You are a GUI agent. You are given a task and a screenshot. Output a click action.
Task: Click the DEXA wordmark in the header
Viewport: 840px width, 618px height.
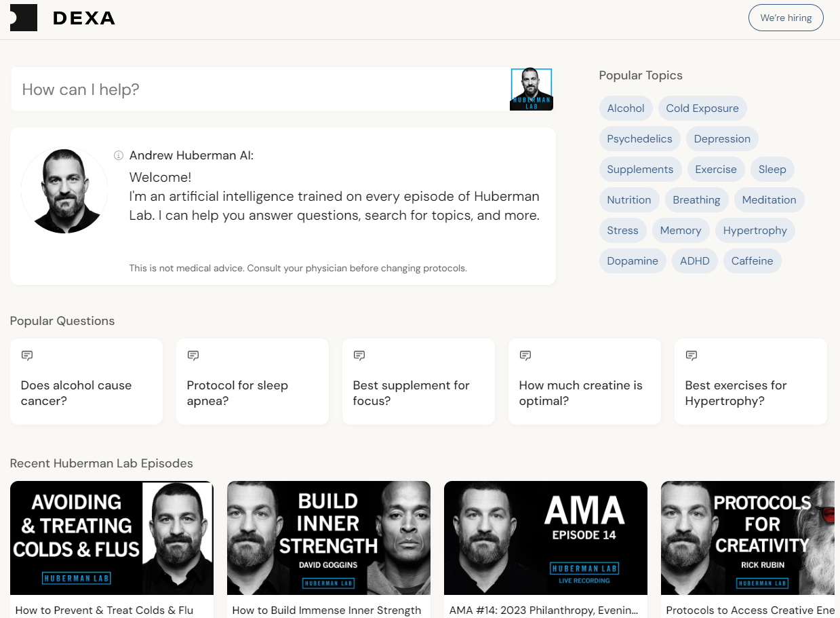tap(84, 18)
